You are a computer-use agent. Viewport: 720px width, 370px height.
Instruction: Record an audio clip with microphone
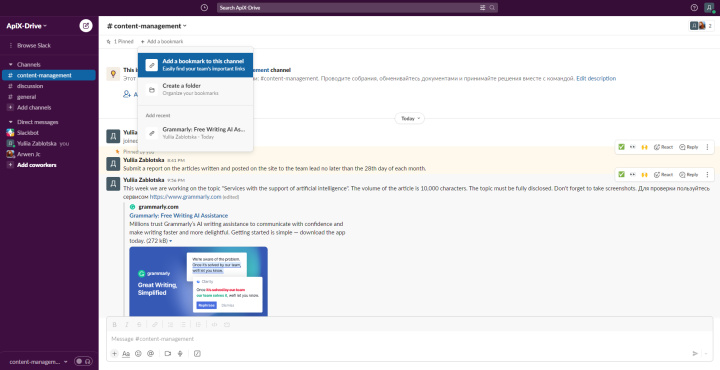click(x=180, y=353)
